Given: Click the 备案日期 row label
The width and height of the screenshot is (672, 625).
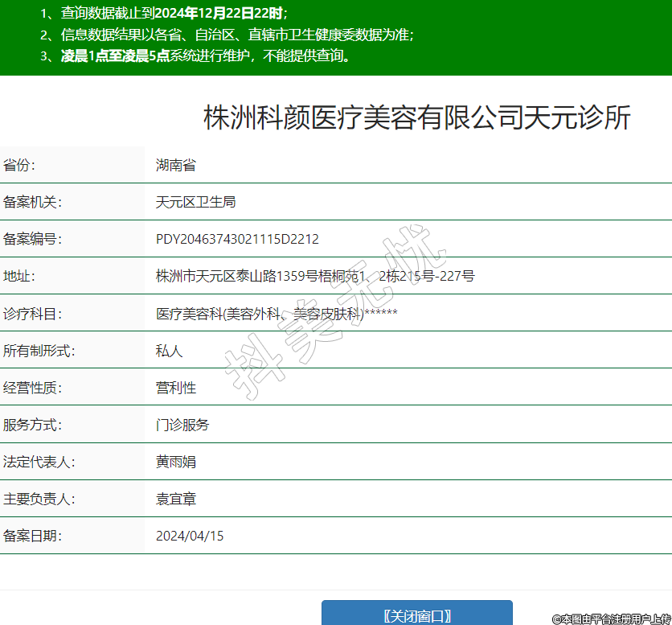Looking at the screenshot, I should (32, 536).
